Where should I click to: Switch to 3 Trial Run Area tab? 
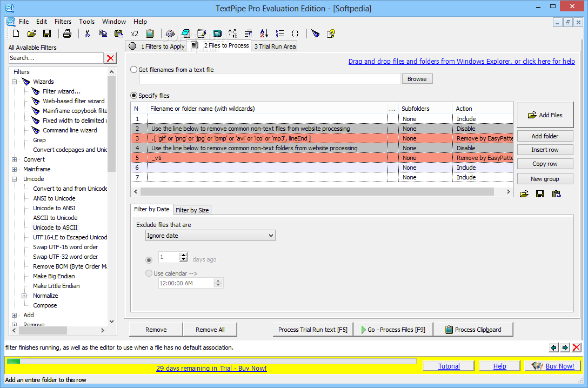click(x=275, y=46)
